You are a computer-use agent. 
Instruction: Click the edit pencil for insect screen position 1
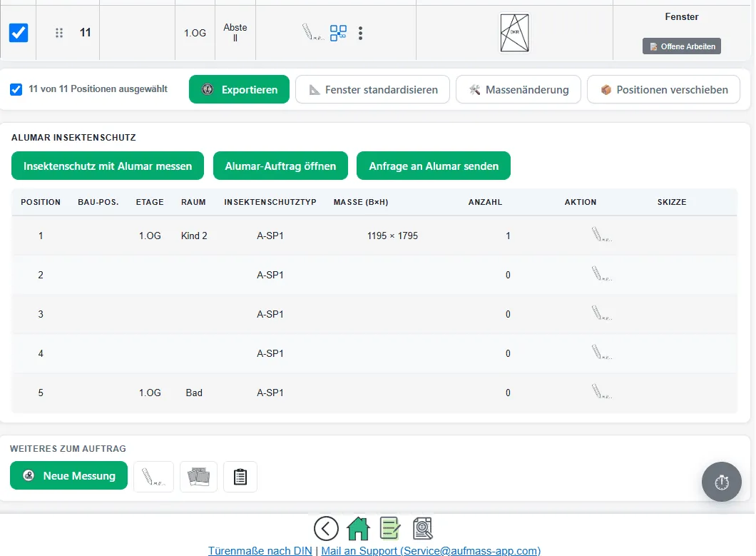coord(601,235)
